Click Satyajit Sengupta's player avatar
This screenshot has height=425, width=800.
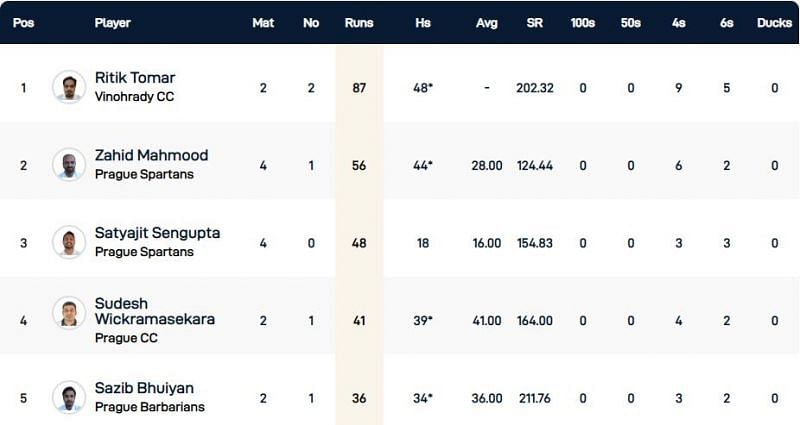(x=69, y=242)
